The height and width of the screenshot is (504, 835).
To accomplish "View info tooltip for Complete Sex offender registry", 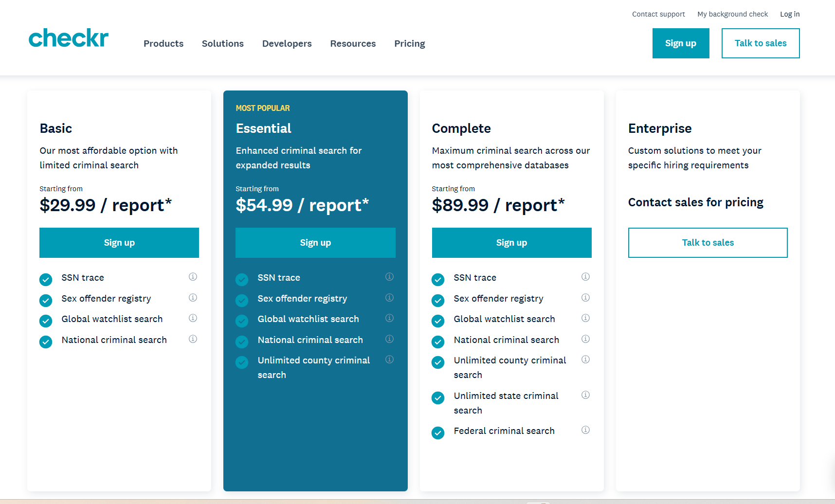I will pyautogui.click(x=586, y=298).
